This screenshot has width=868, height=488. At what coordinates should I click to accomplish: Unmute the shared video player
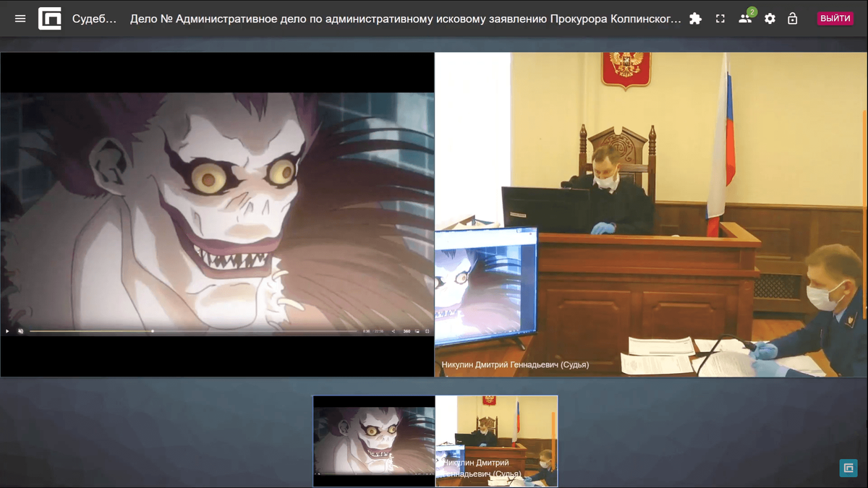20,331
